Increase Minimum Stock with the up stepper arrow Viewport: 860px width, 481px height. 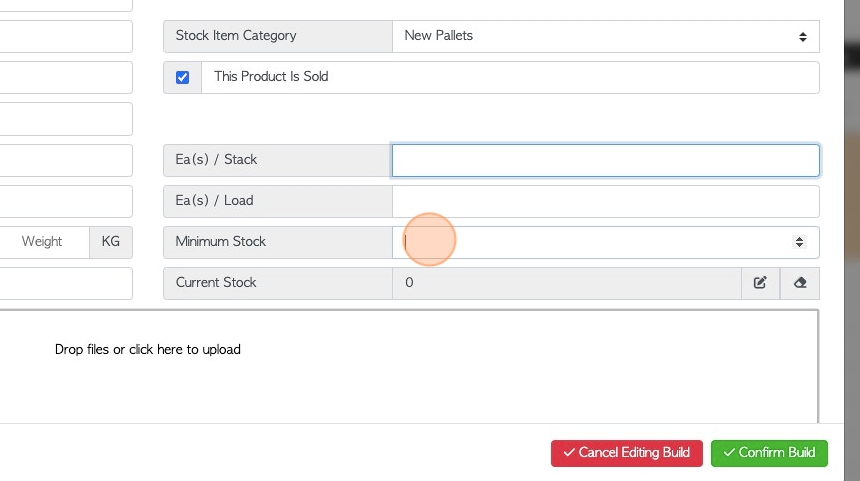799,239
